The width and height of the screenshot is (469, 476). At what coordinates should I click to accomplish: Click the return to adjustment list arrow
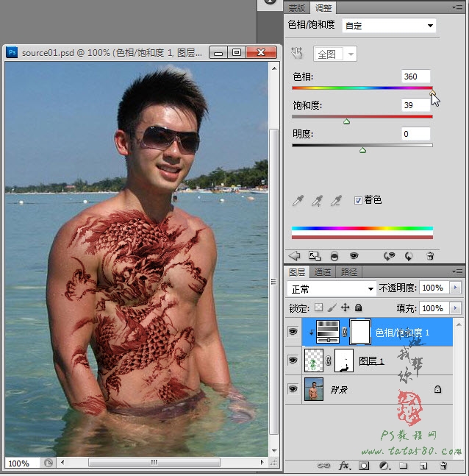[294, 256]
